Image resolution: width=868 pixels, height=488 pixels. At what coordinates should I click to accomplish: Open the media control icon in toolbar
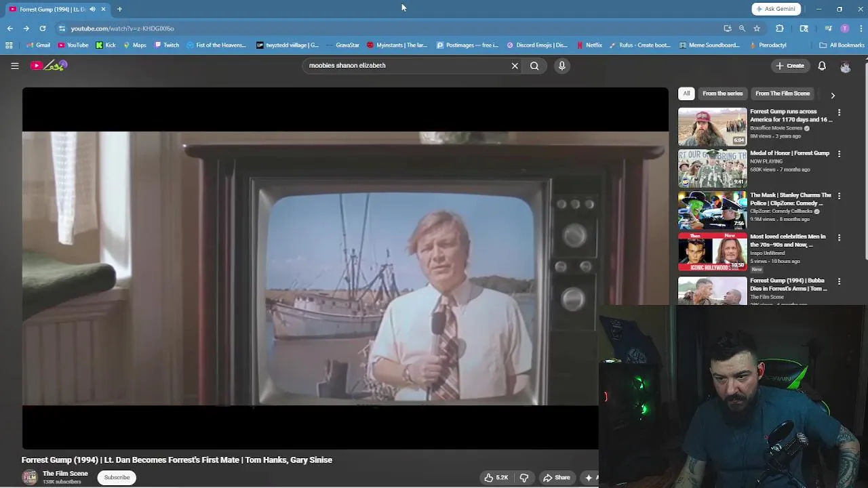[828, 28]
